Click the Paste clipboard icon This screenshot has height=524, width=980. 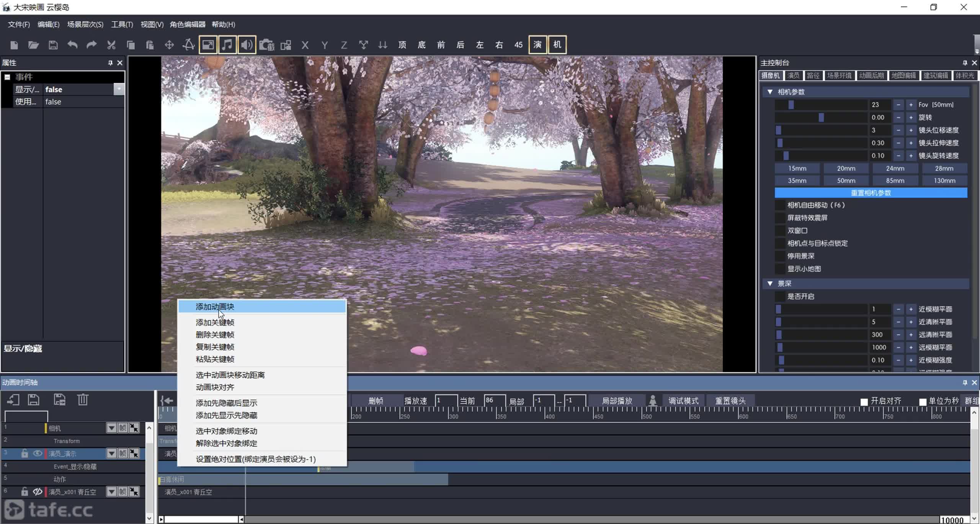150,45
